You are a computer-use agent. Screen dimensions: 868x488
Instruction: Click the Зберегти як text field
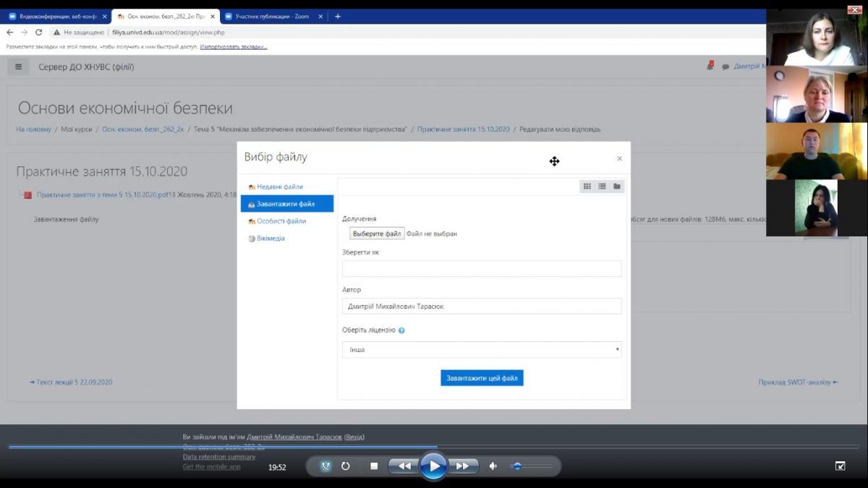tap(482, 269)
